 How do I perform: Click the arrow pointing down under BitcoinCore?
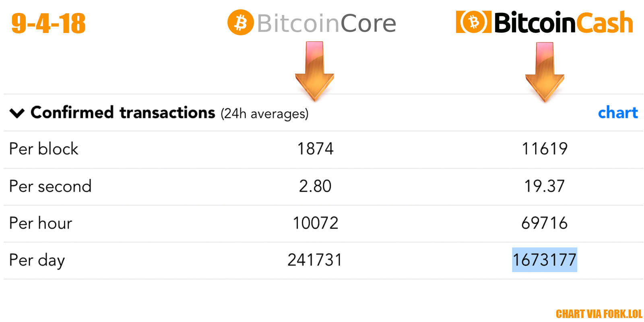click(x=314, y=70)
